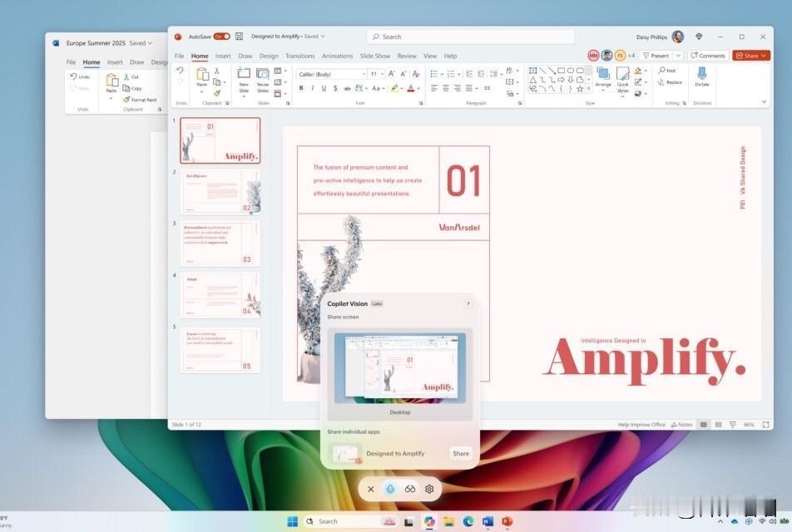Click the Copilot Vision glasses icon
Screen dimensions: 792x532
(409, 489)
